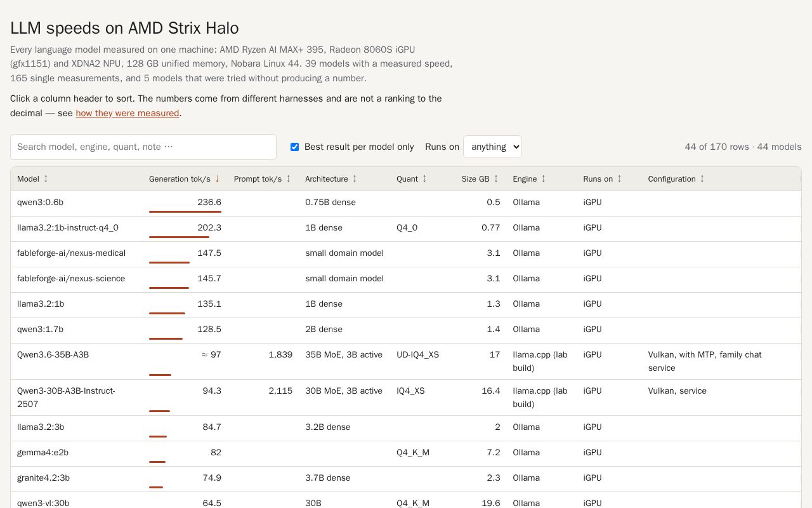Select the qwen3:1.7b model name
Viewport: 812px width, 508px height.
point(40,330)
